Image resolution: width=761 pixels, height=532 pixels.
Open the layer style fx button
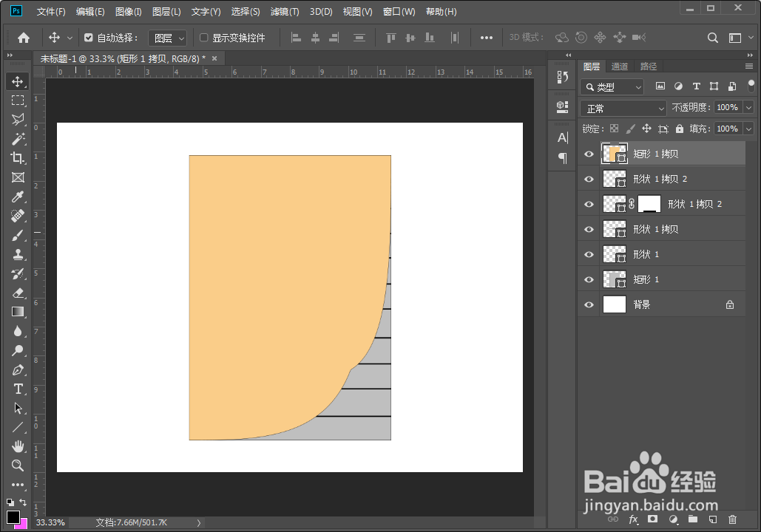(633, 519)
